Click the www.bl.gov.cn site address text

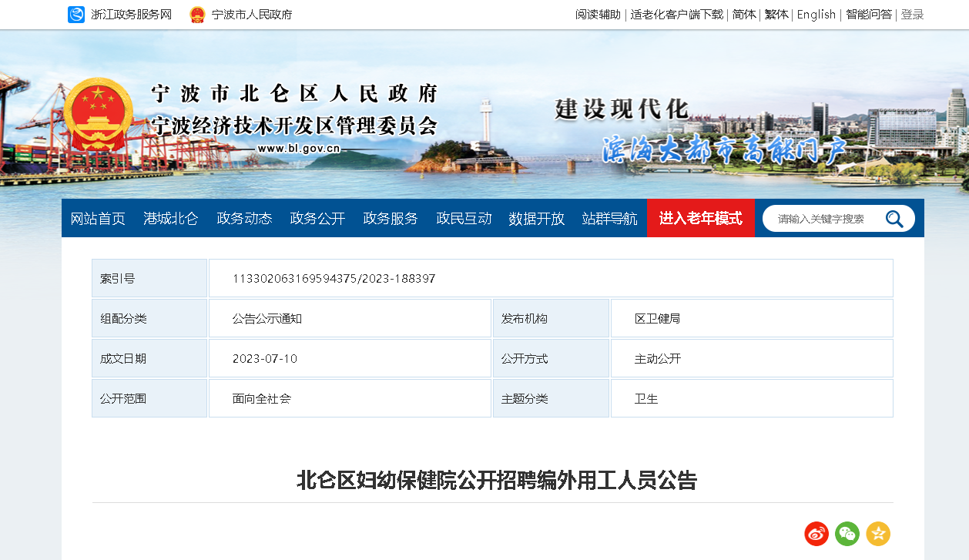[x=299, y=149]
